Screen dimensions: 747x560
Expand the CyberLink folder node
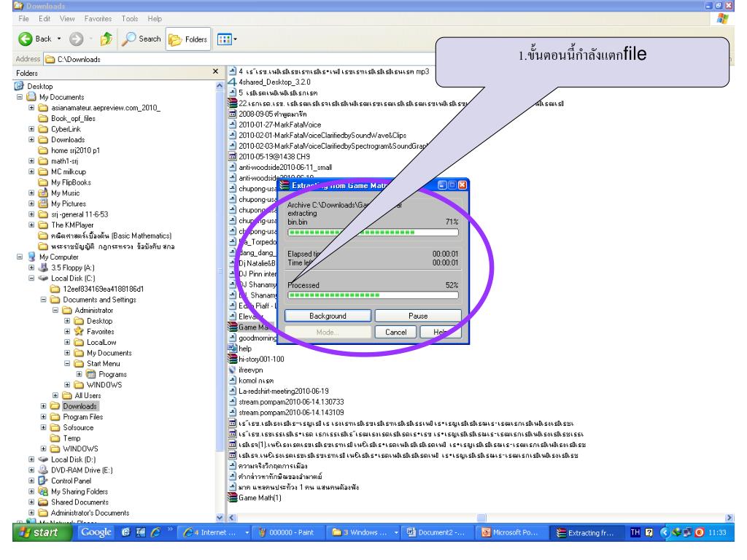pyautogui.click(x=31, y=129)
